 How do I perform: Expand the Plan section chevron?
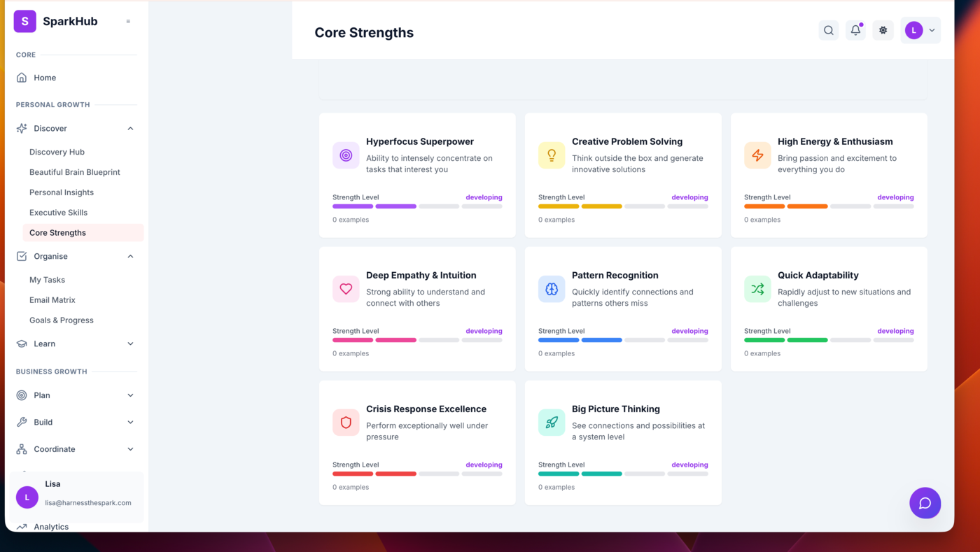point(130,395)
